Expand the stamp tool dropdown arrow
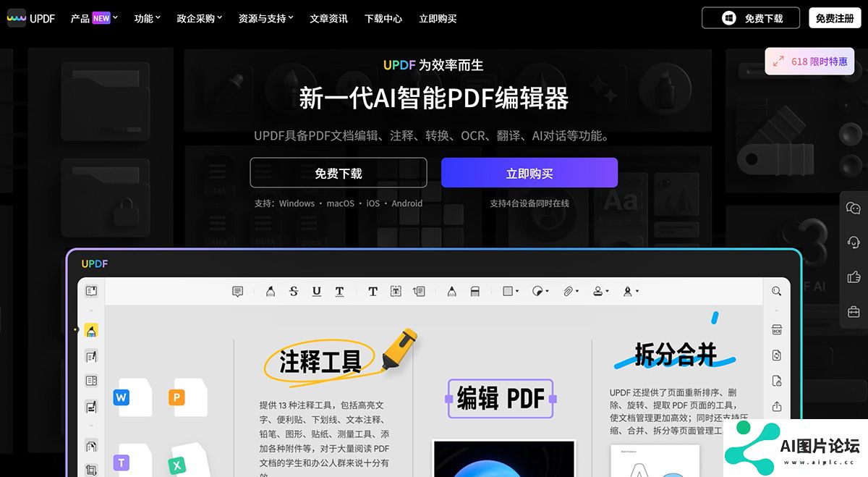The image size is (868, 477). click(x=607, y=292)
